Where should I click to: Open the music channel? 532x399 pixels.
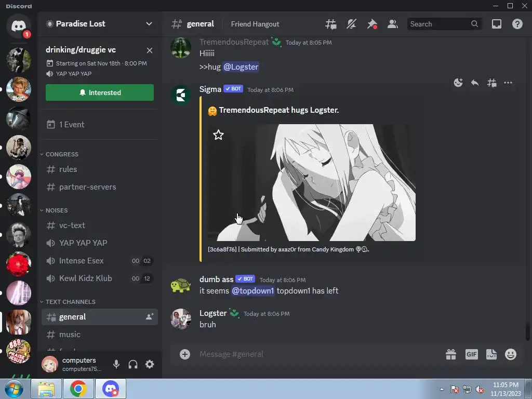pyautogui.click(x=100, y=335)
